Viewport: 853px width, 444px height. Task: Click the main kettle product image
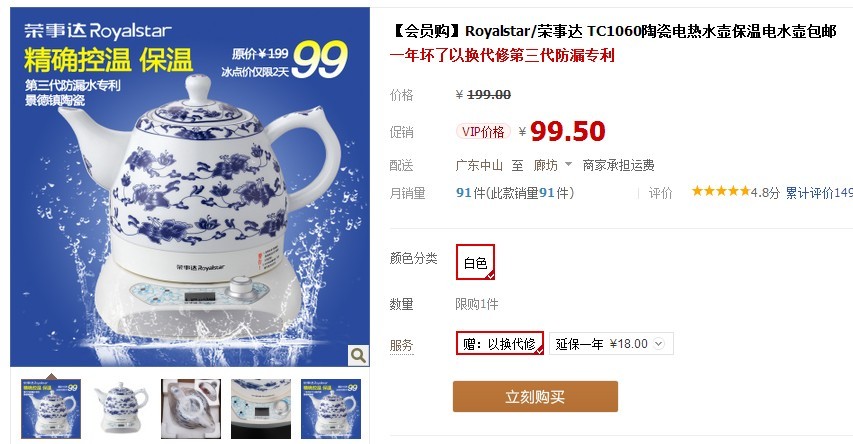click(x=190, y=187)
